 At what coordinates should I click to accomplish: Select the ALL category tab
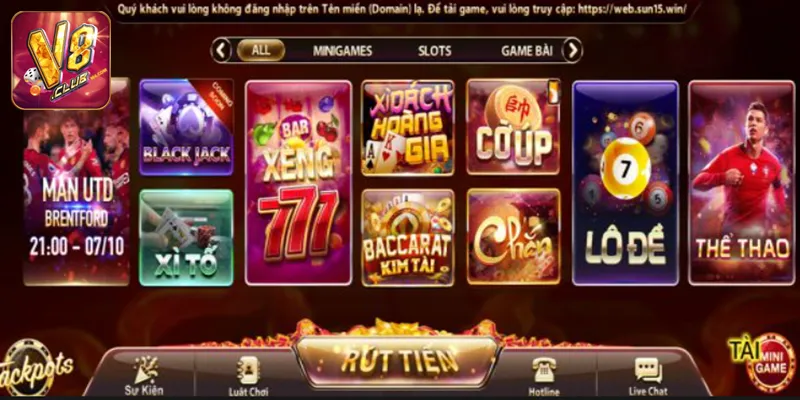261,50
